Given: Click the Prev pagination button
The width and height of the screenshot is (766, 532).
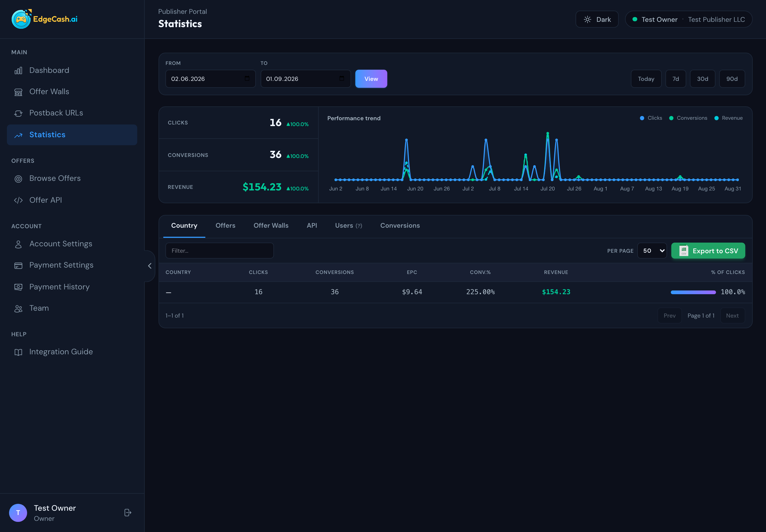Looking at the screenshot, I should pyautogui.click(x=669, y=316).
